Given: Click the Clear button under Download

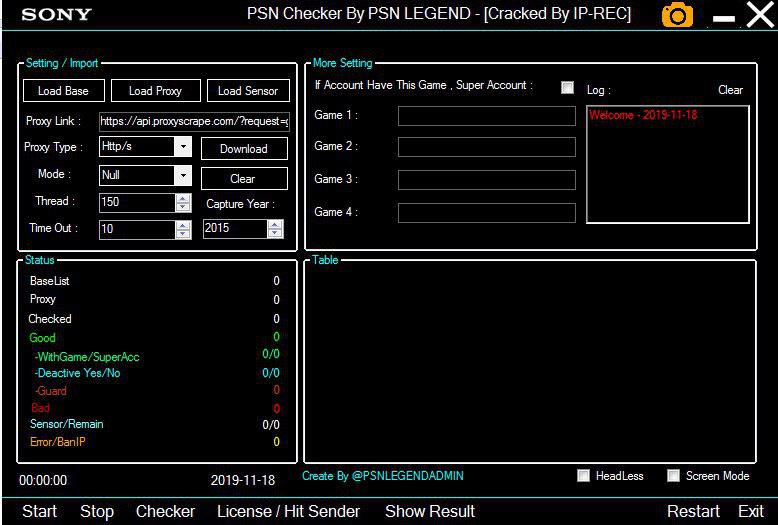Looking at the screenshot, I should point(244,179).
